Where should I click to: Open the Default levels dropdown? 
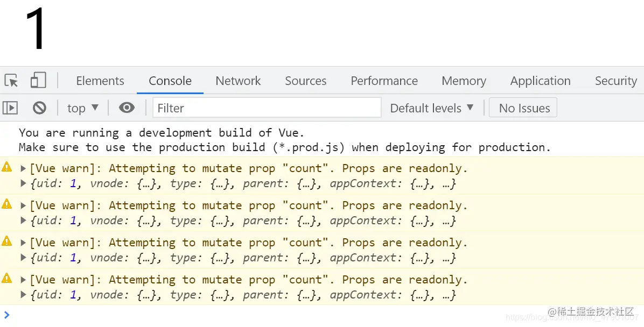pos(431,108)
